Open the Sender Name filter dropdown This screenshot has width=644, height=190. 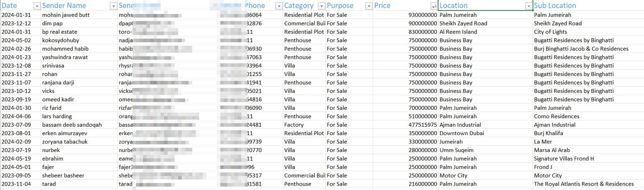[x=113, y=6]
